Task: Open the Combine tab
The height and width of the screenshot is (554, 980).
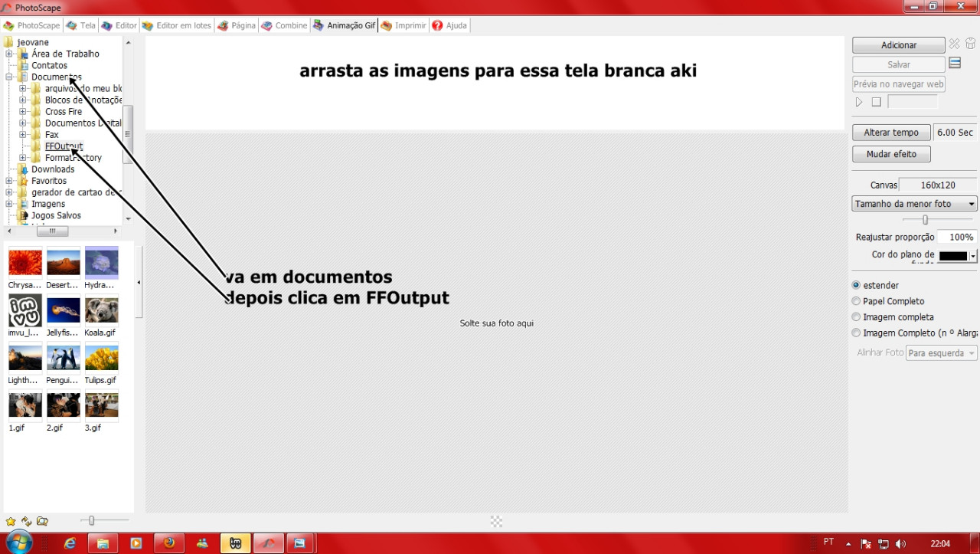Action: 284,25
